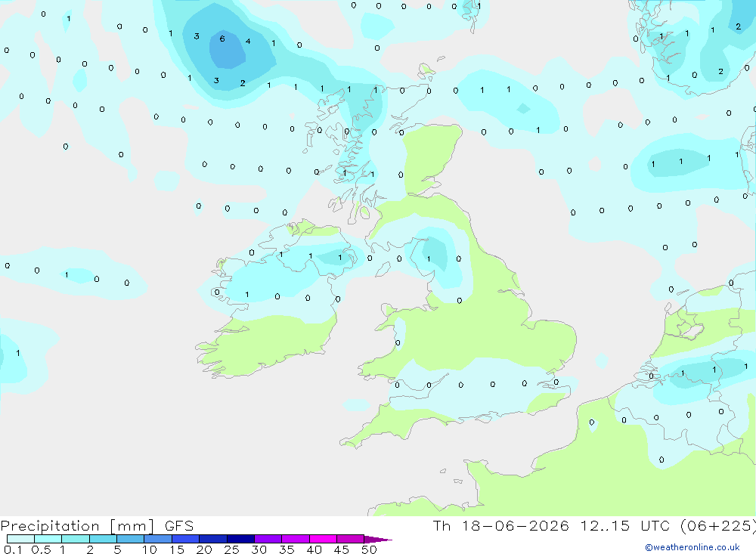The image size is (756, 554).
Task: Click the 0.1–0.5 mm legend color swatch
Action: [x=20, y=539]
